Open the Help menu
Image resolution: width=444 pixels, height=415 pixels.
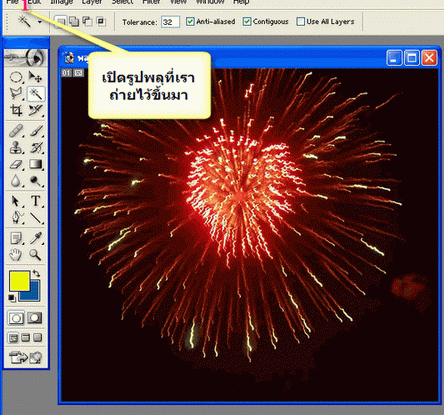(x=241, y=2)
